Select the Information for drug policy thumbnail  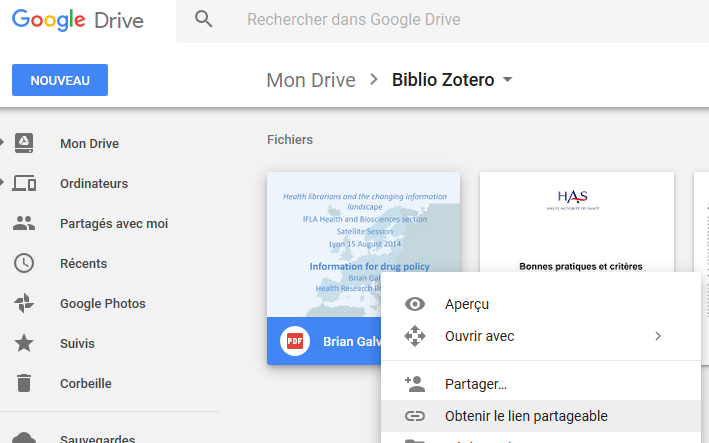(x=363, y=244)
